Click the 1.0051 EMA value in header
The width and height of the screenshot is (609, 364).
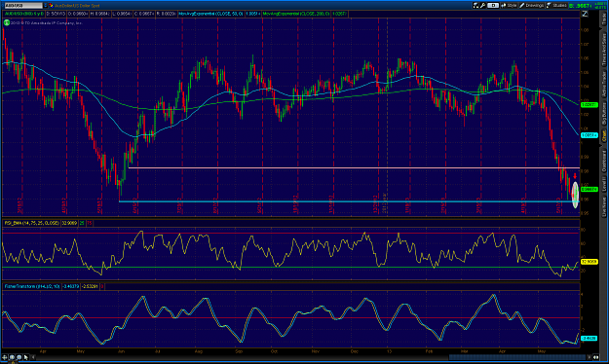(x=252, y=14)
